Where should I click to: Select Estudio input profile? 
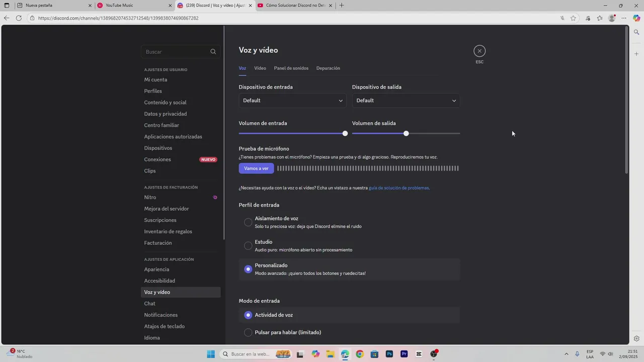(248, 246)
